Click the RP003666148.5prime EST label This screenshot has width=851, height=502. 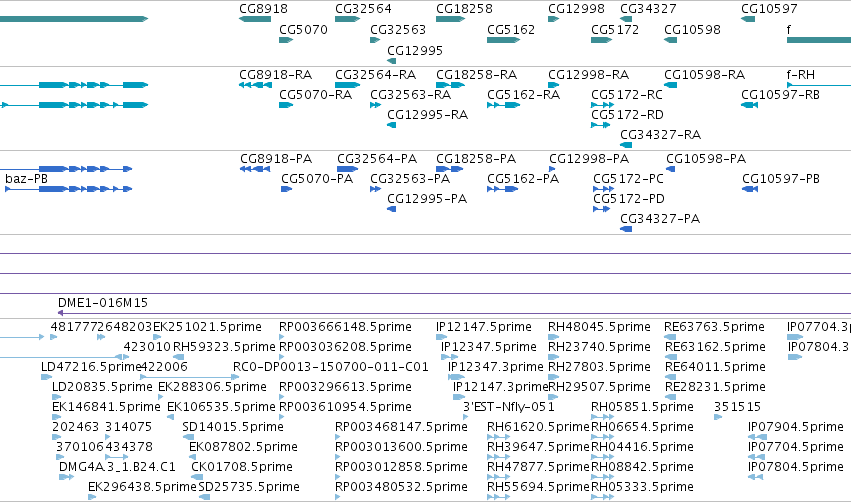pyautogui.click(x=345, y=327)
